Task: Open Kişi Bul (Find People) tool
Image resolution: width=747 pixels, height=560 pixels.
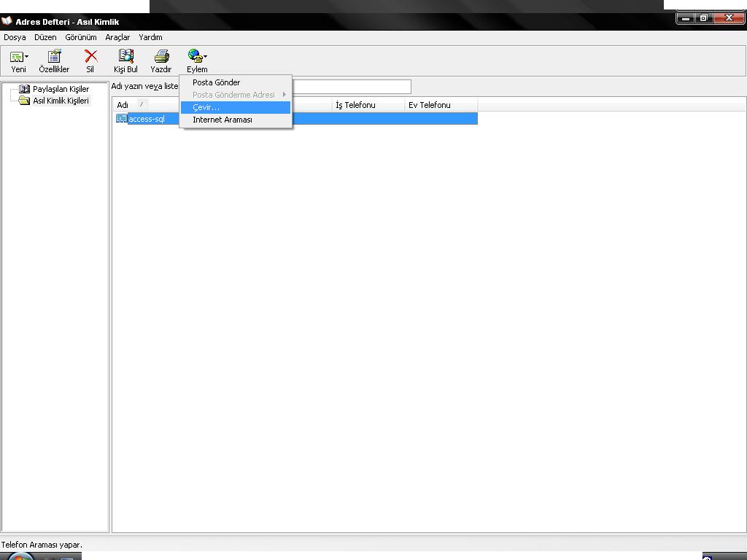Action: coord(125,57)
